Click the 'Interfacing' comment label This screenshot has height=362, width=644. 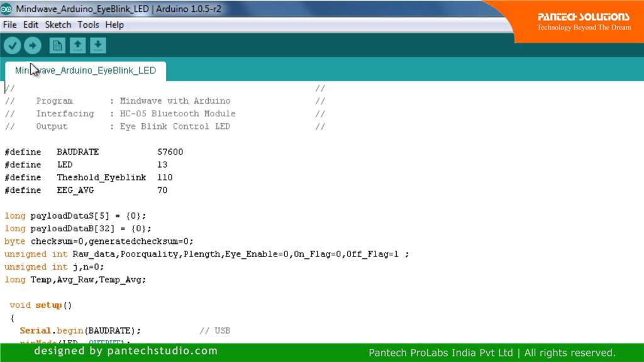[x=65, y=114]
